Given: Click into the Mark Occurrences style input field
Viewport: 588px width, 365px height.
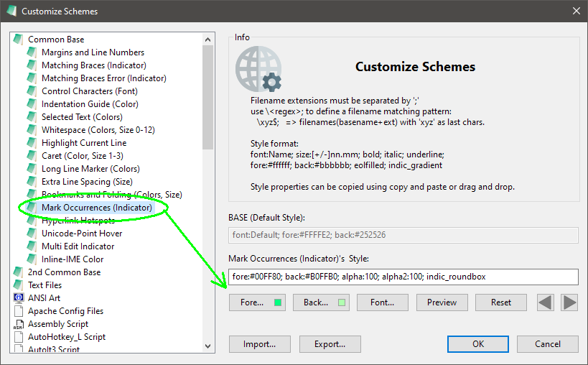Looking at the screenshot, I should coord(403,277).
